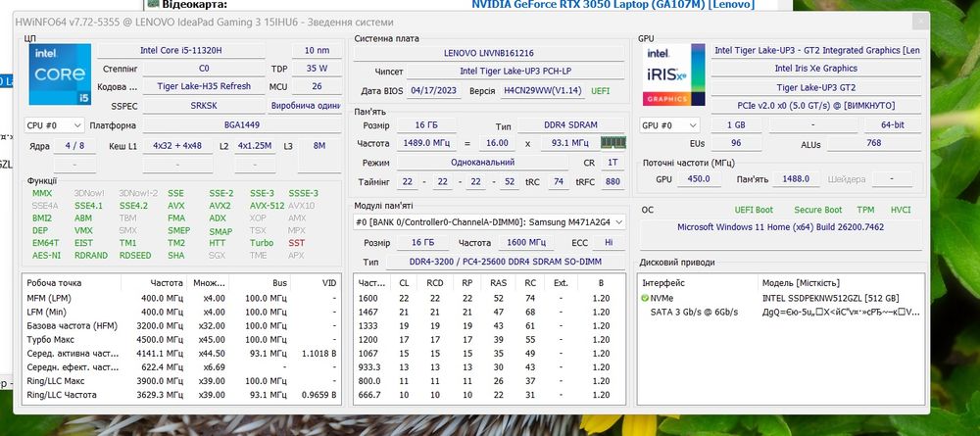This screenshot has width=980, height=436.
Task: Close the HWiNFO64 summary window
Action: coord(920,22)
